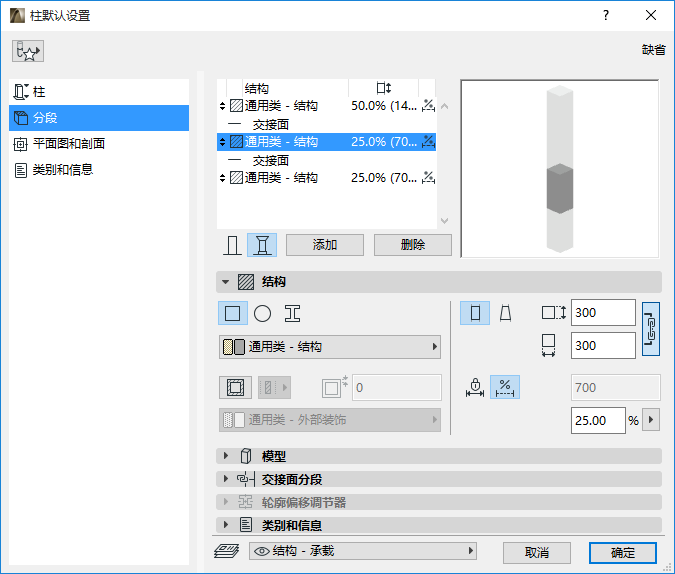Select circular cross-section shape
The height and width of the screenshot is (574, 675).
262,314
